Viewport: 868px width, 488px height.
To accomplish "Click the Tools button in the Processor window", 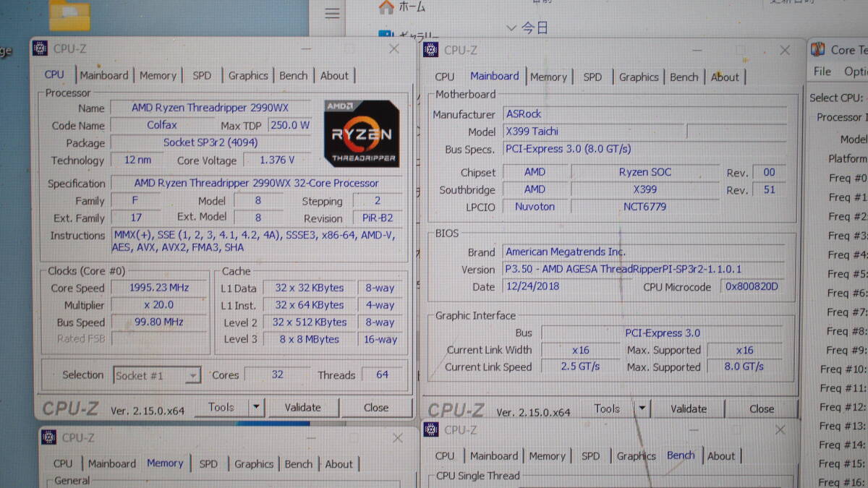I will click(x=221, y=407).
